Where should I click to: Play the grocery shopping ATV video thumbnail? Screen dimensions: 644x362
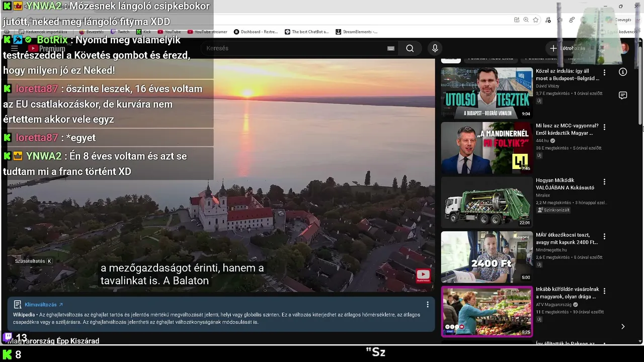pyautogui.click(x=487, y=311)
